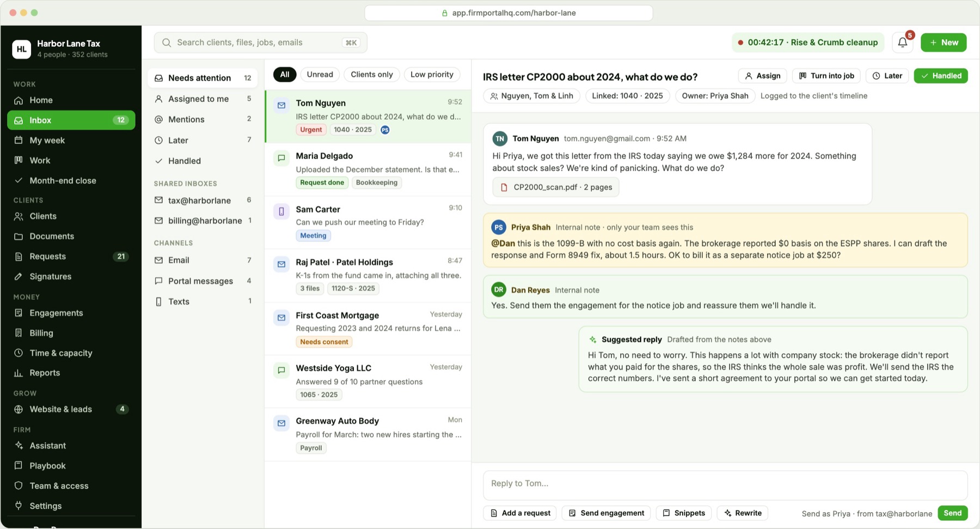
Task: Open the tax@harborlane shared inbox
Action: click(x=203, y=200)
